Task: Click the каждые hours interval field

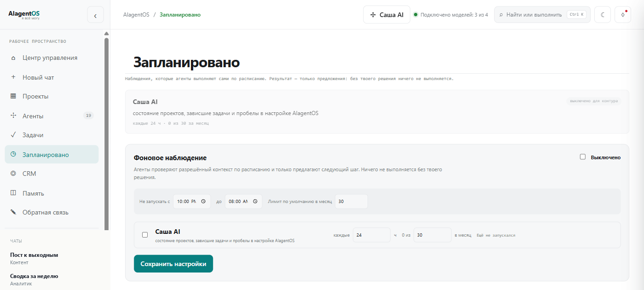Action: [x=372, y=235]
